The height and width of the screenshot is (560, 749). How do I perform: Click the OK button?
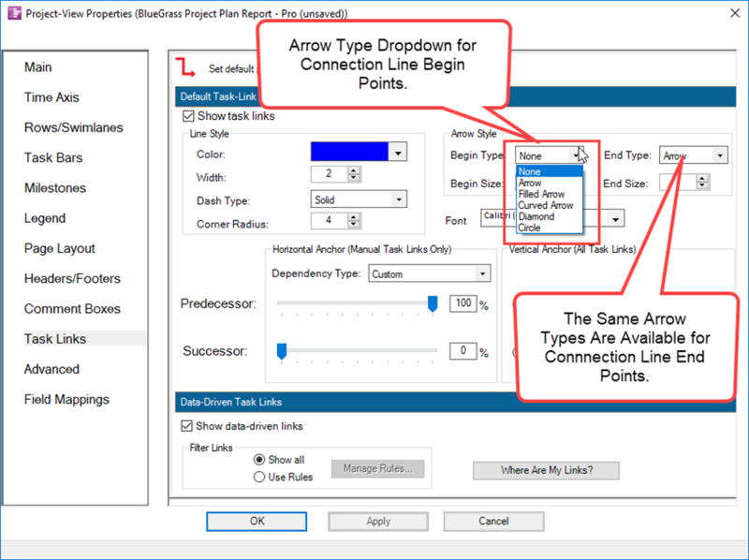257,522
